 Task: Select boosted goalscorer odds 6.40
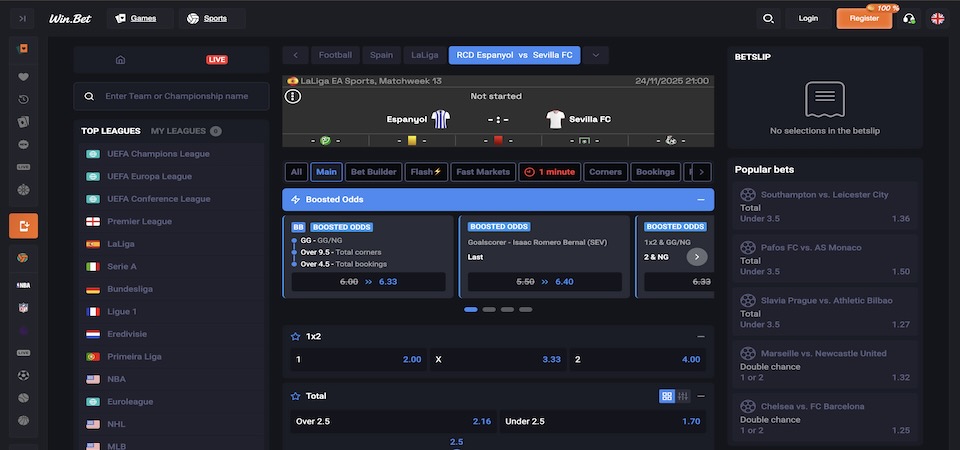point(545,282)
